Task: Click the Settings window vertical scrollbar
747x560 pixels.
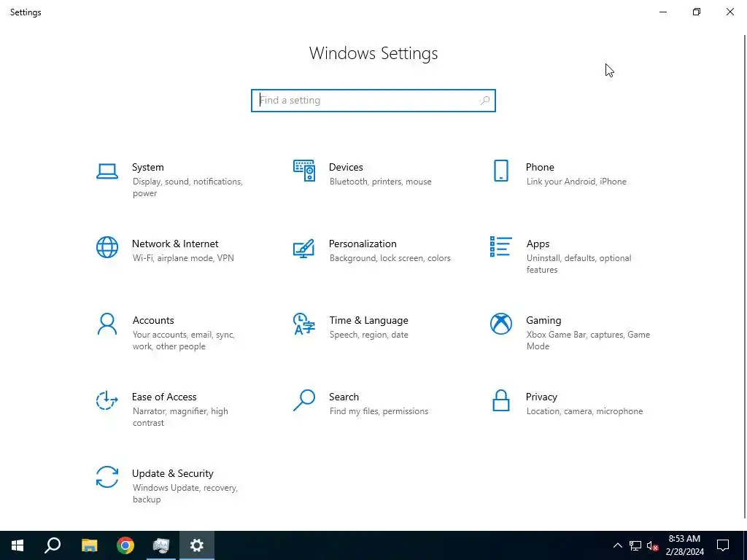Action: click(x=745, y=276)
